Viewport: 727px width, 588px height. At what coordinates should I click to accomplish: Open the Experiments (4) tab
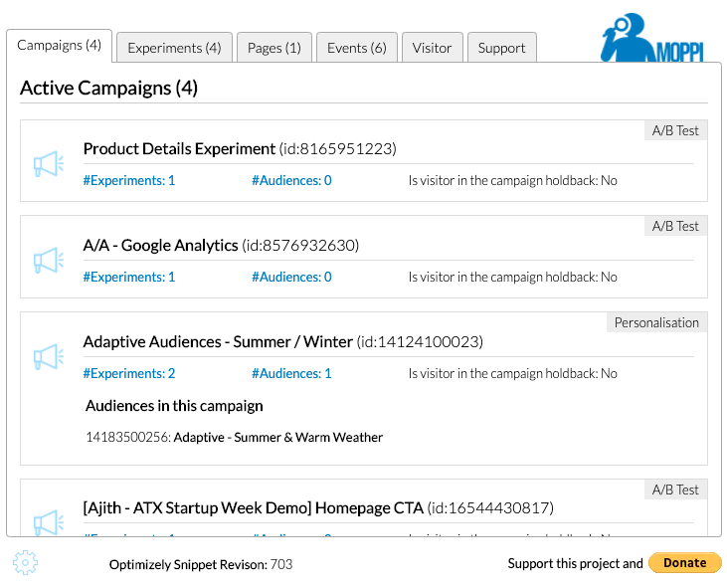click(174, 48)
